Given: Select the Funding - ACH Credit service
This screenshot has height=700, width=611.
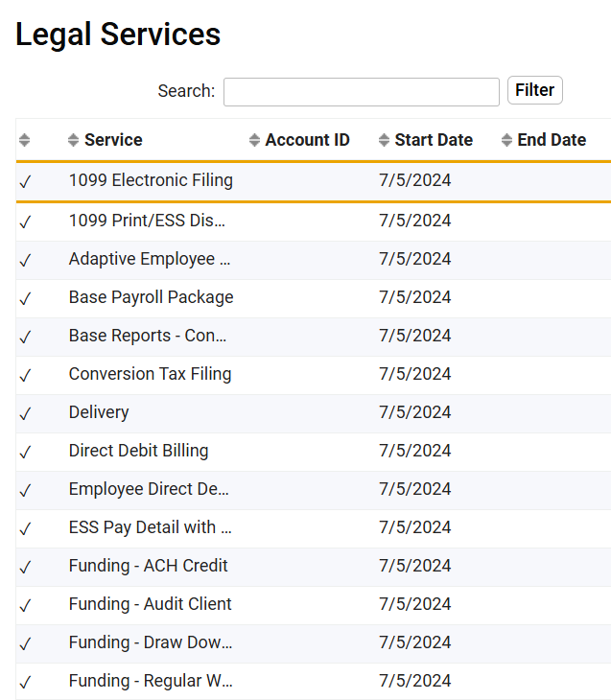Looking at the screenshot, I should point(148,566).
